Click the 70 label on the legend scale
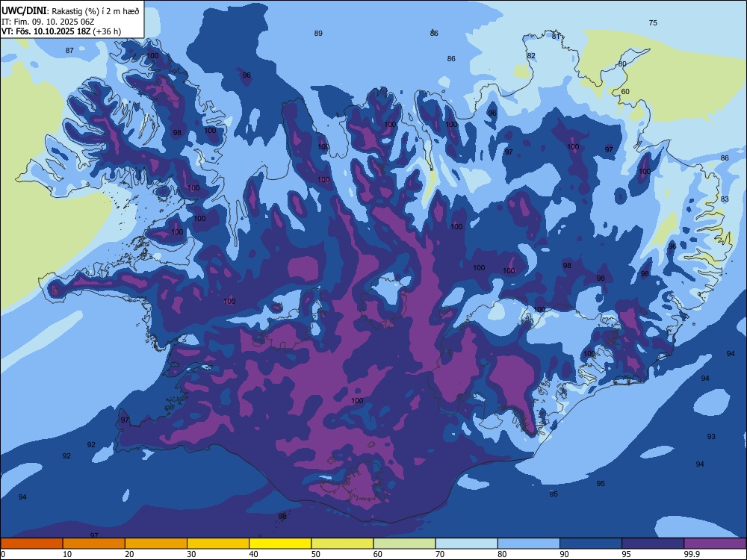This screenshot has width=747, height=560. [440, 554]
